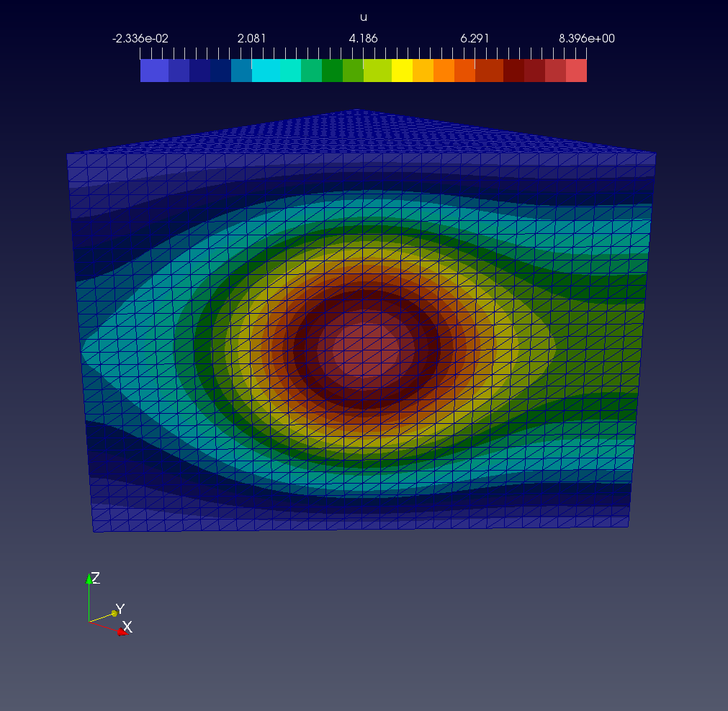Click the 8.396e+00 maximum legend label
728x711 pixels.
(x=586, y=39)
